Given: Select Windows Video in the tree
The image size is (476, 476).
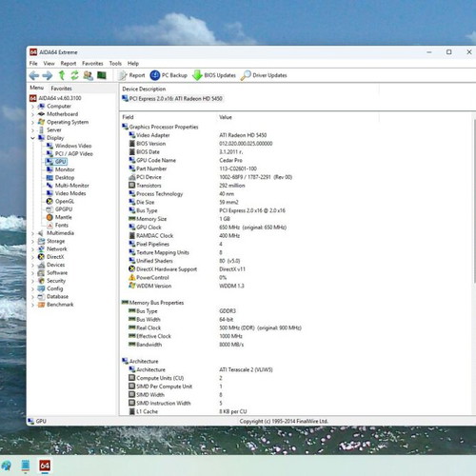Looking at the screenshot, I should [69, 146].
